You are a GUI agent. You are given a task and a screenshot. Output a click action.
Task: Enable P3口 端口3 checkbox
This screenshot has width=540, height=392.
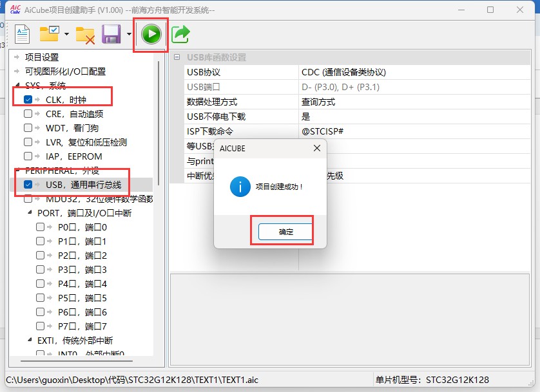tap(41, 269)
